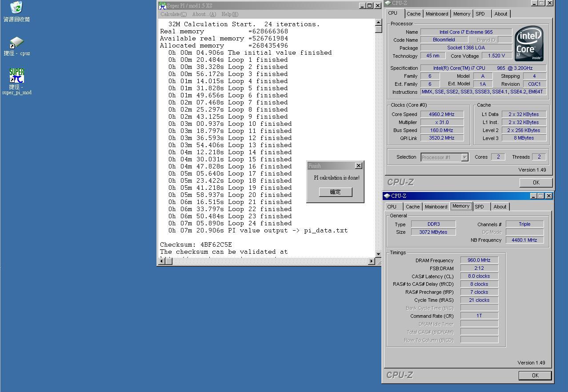Image resolution: width=568 pixels, height=392 pixels.
Task: Click the Multiplier x 31.0 value
Action: tap(442, 122)
